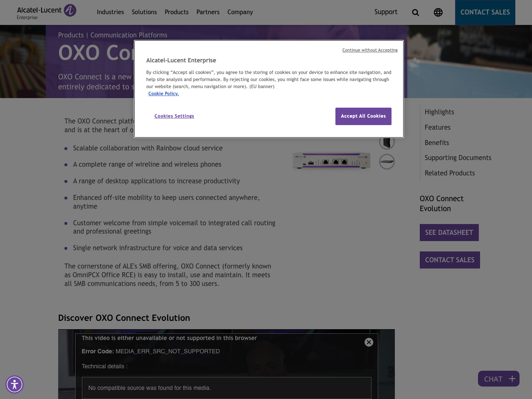This screenshot has width=532, height=399.
Task: Open the Cookie Policy
Action: pyautogui.click(x=163, y=93)
